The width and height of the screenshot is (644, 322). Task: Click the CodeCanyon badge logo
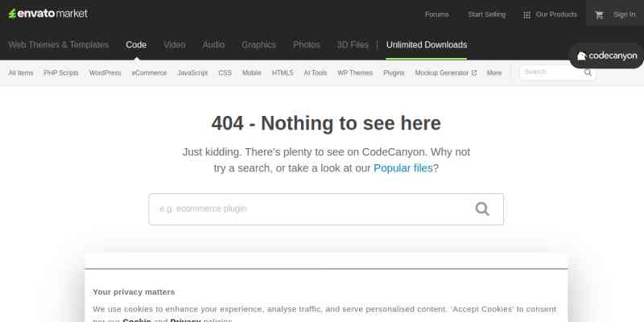(607, 56)
